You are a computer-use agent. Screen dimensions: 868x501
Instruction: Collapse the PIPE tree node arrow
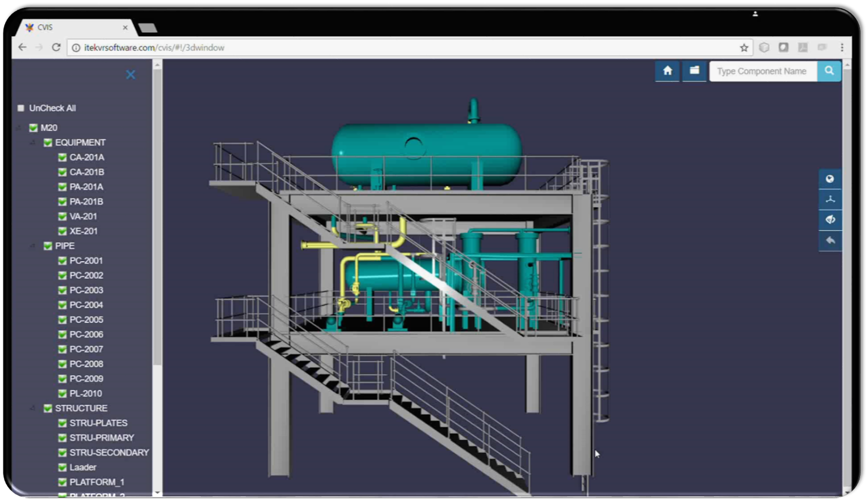click(x=33, y=246)
